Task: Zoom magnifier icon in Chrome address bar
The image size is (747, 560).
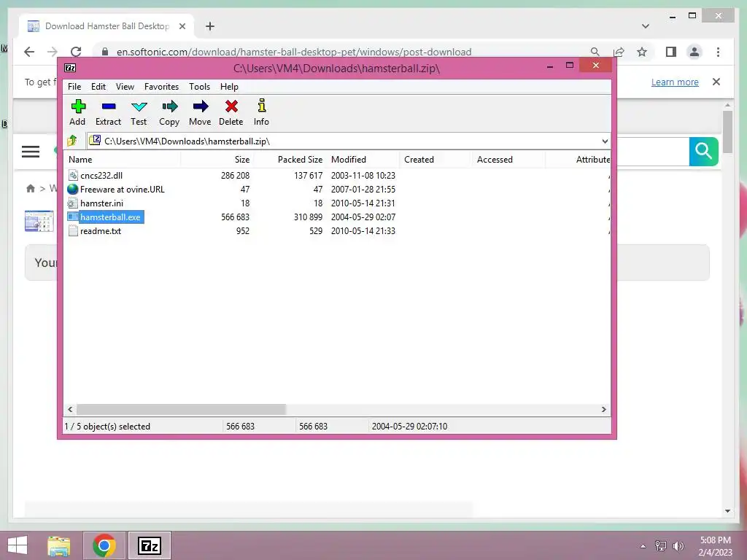Action: (x=595, y=52)
